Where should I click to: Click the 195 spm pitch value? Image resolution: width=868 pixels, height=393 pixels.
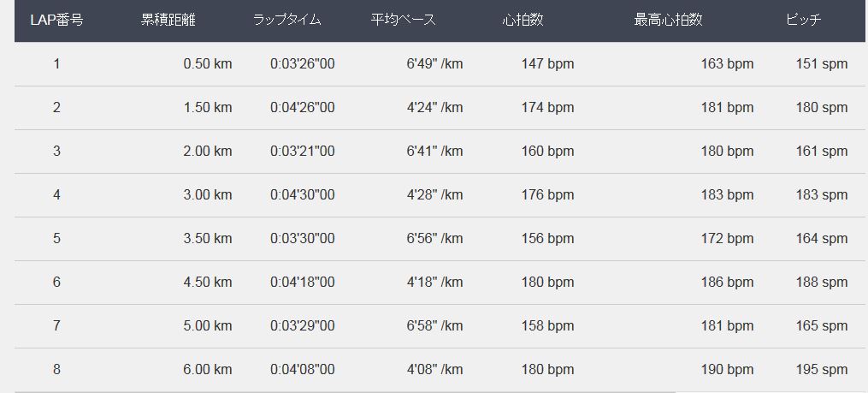point(822,370)
